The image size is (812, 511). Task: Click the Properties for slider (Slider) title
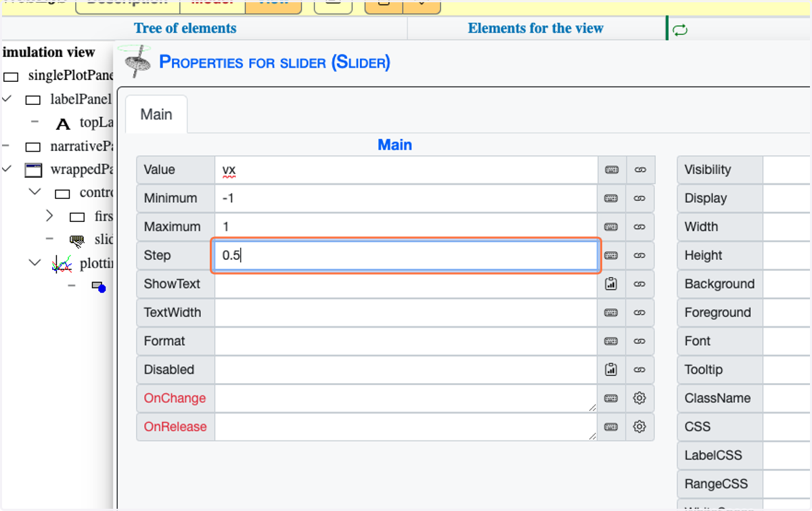tap(274, 63)
